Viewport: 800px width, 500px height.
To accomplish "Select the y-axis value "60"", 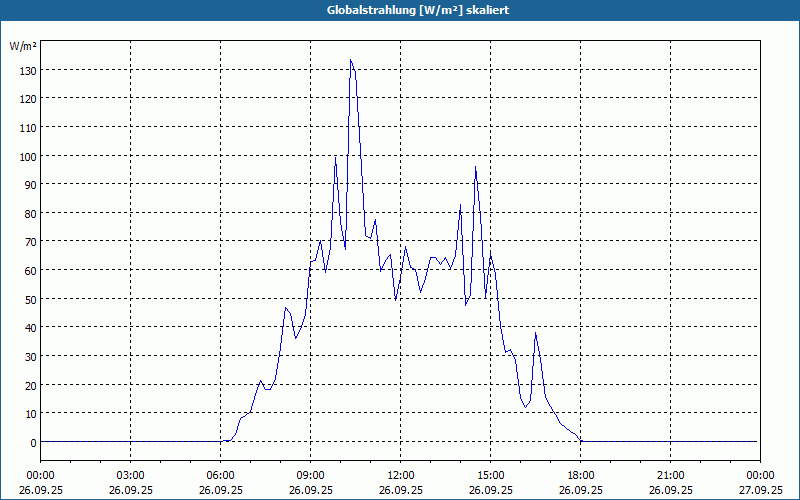I will coord(30,271).
